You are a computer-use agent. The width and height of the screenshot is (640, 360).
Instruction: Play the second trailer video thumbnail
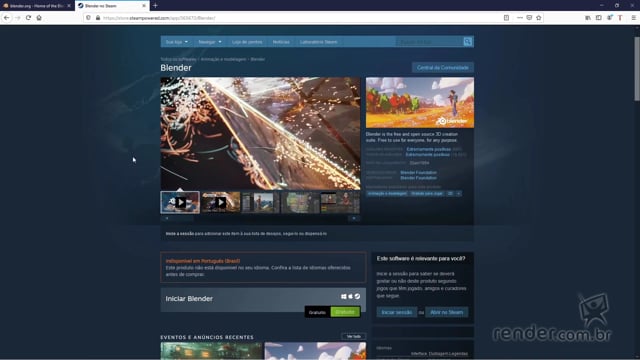[220, 202]
